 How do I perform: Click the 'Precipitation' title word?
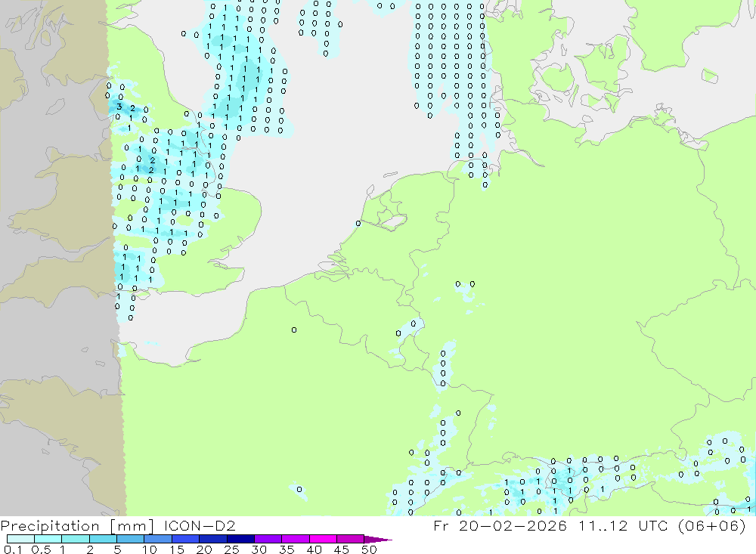[x=50, y=526]
